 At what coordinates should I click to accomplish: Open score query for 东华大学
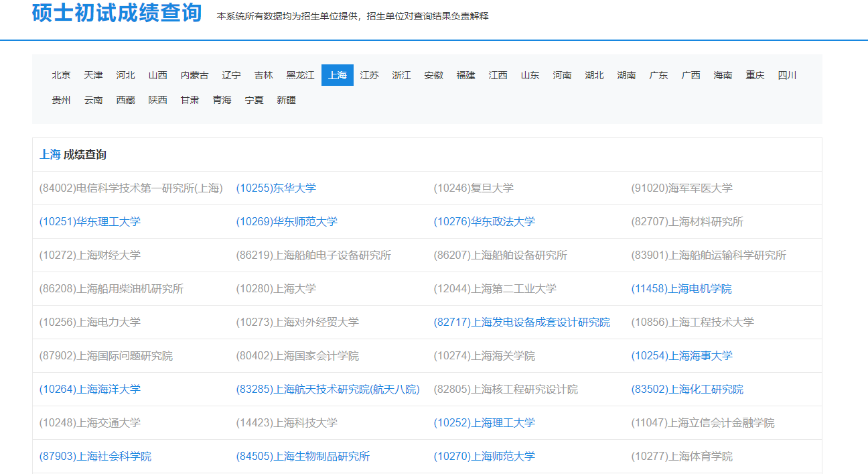tap(275, 188)
